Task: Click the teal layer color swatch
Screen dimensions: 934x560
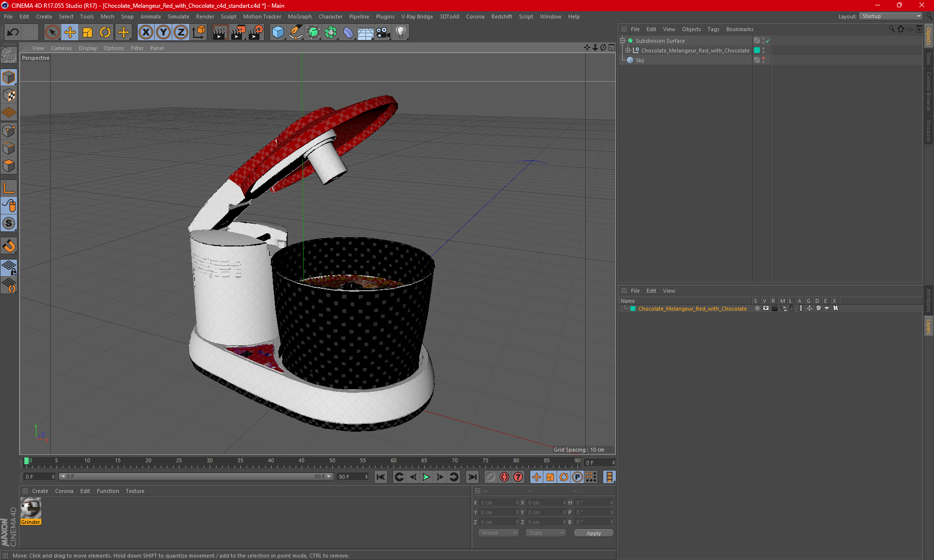Action: [757, 50]
